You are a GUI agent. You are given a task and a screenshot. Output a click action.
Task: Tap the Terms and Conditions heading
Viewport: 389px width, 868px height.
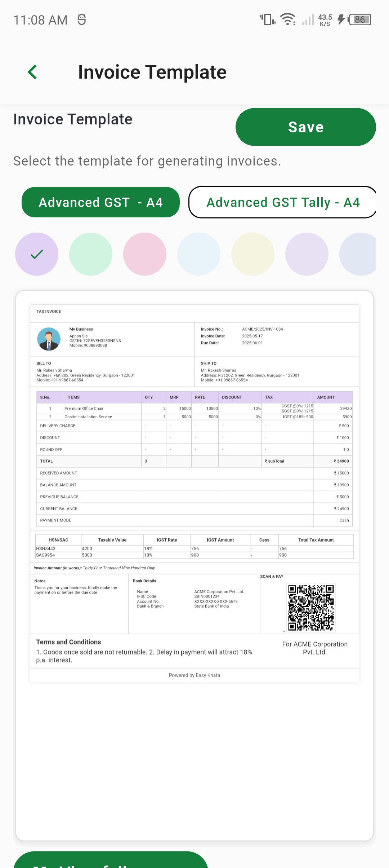tap(68, 642)
